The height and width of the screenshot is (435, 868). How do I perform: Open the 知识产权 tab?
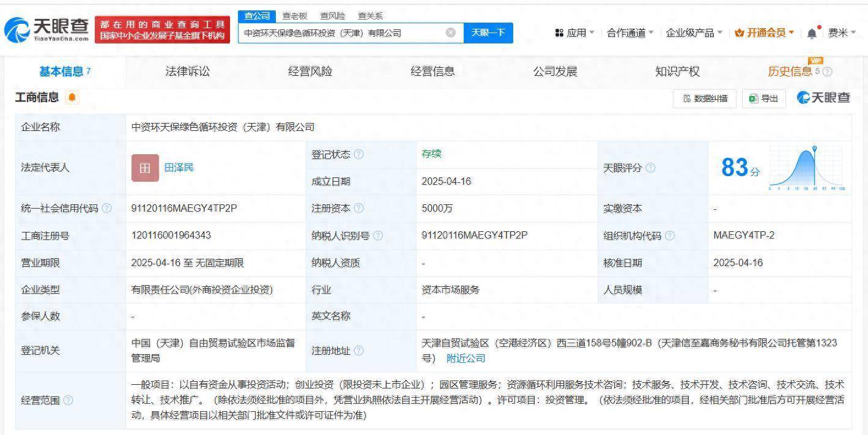coord(677,72)
